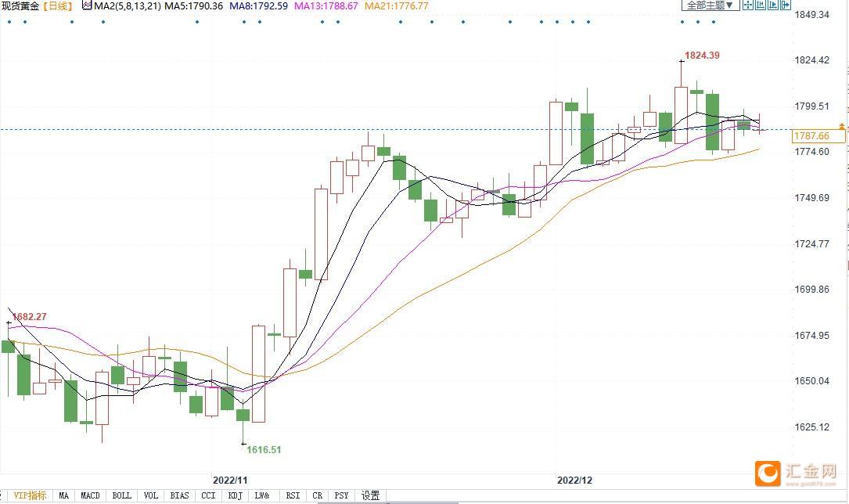The height and width of the screenshot is (504, 849).
Task: Click the 2022/12 date axis label
Action: (x=574, y=481)
